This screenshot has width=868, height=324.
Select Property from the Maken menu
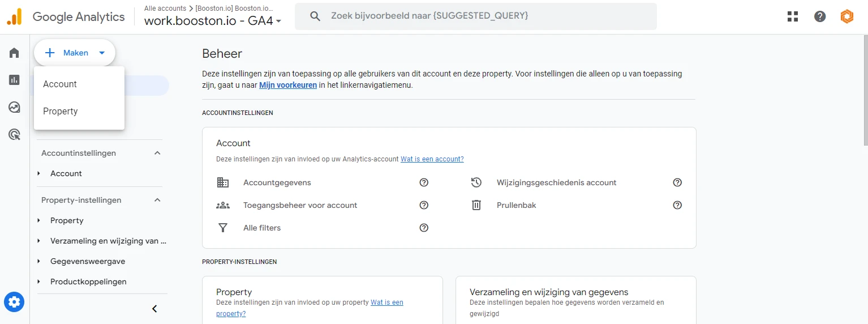coord(61,111)
